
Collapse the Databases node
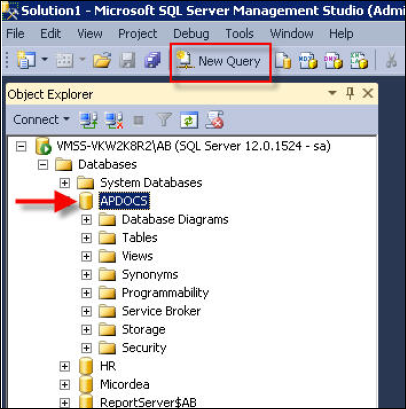[43, 165]
